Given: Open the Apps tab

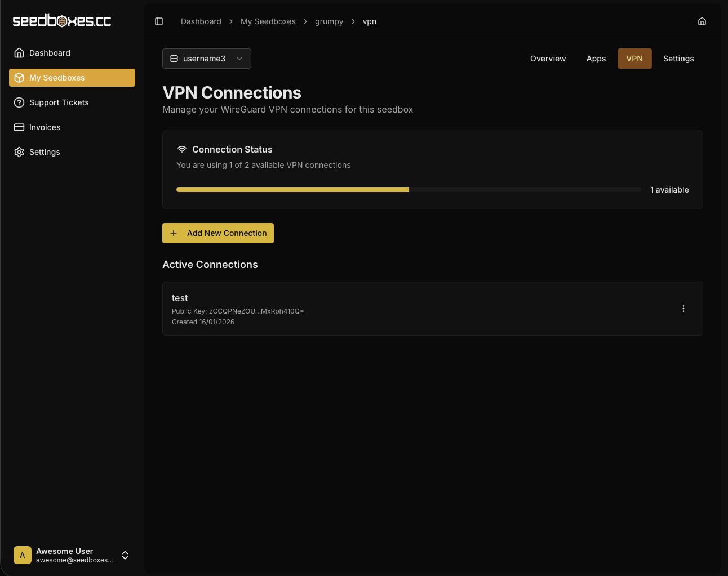Looking at the screenshot, I should click(596, 59).
